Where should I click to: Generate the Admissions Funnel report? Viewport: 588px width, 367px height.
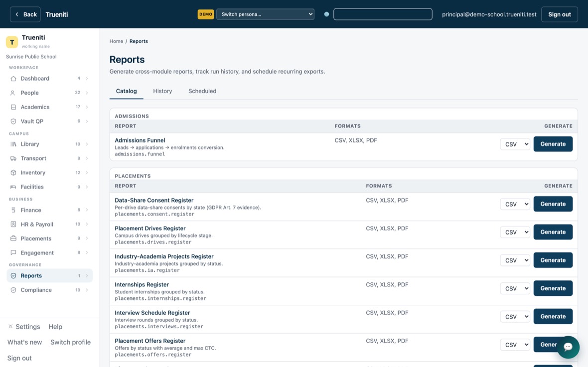click(x=553, y=144)
